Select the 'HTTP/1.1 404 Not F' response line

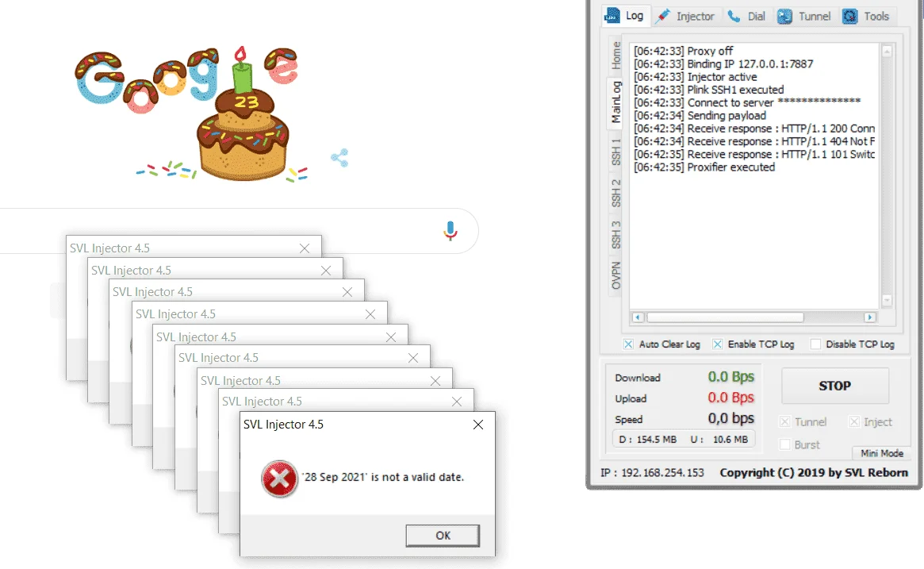pos(754,141)
